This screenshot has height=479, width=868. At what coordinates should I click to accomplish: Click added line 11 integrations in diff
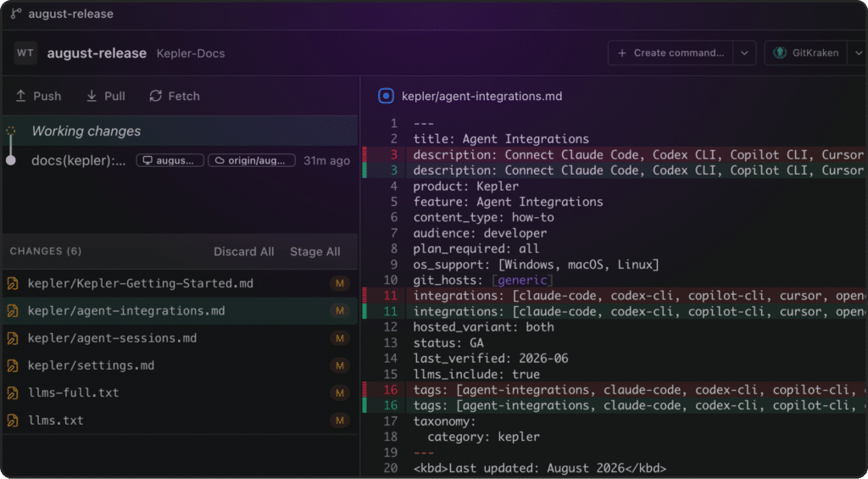pos(615,311)
